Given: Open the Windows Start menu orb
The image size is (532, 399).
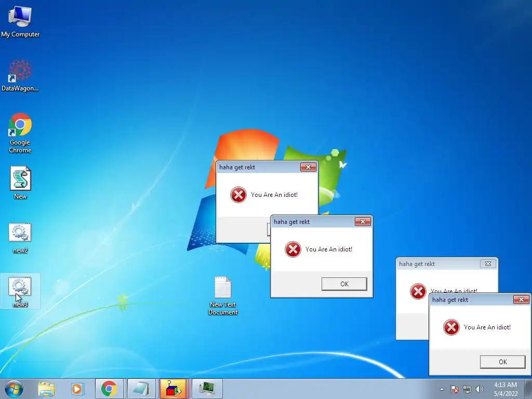Looking at the screenshot, I should 14,389.
